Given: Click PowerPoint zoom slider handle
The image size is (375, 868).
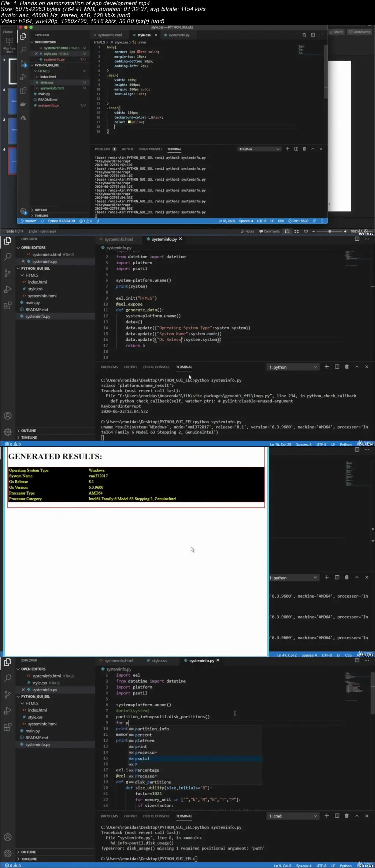Looking at the screenshot, I should (x=330, y=231).
